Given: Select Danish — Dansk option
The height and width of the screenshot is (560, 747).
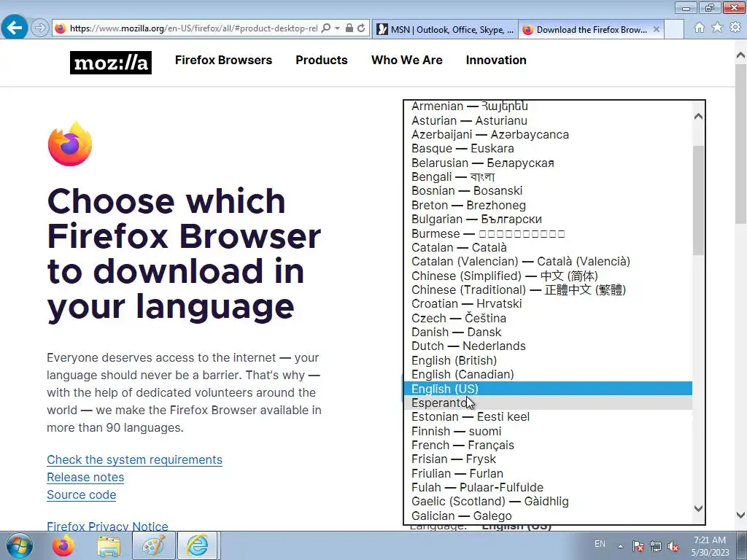Looking at the screenshot, I should [548, 332].
